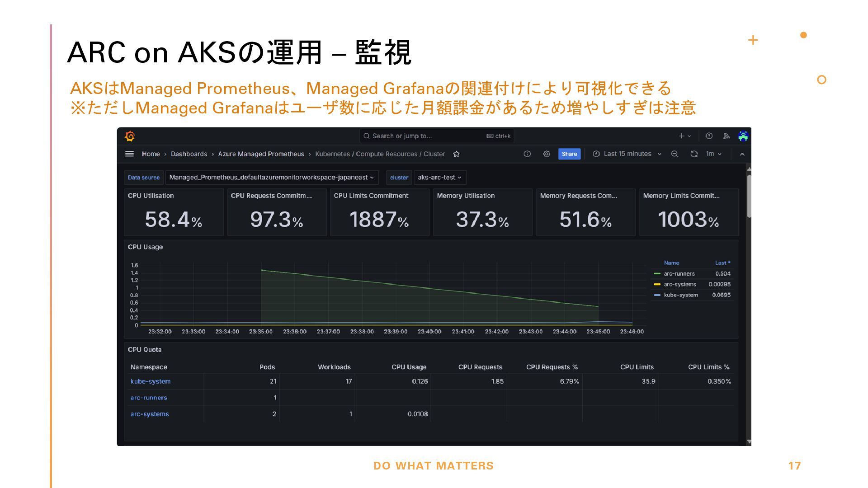Toggle arc-systems series in legend
The height and width of the screenshot is (488, 868).
[679, 284]
